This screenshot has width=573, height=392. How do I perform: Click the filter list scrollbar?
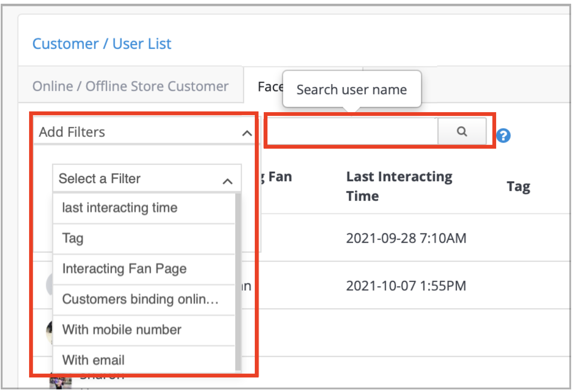(x=238, y=279)
